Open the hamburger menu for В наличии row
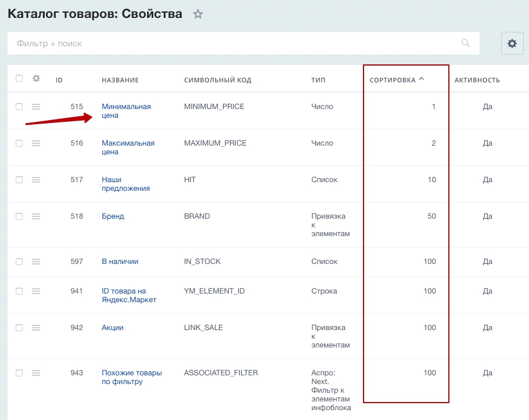The height and width of the screenshot is (420, 529). (x=36, y=262)
